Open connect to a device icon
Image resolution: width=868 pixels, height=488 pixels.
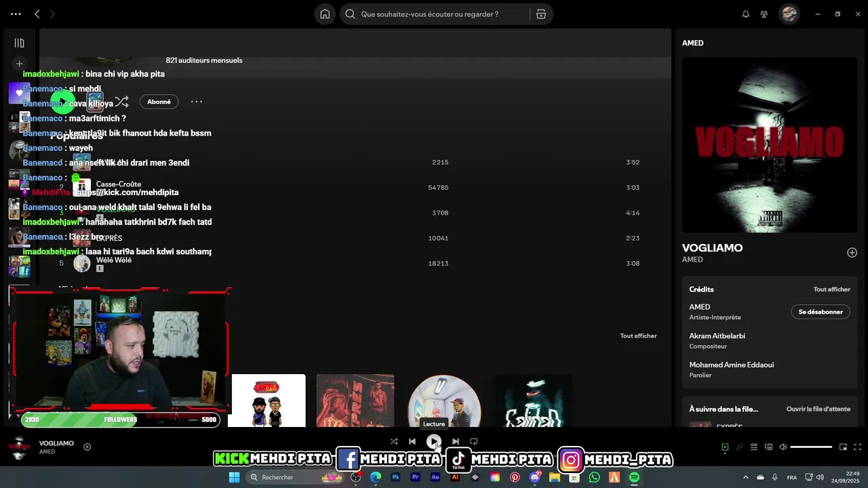768,447
